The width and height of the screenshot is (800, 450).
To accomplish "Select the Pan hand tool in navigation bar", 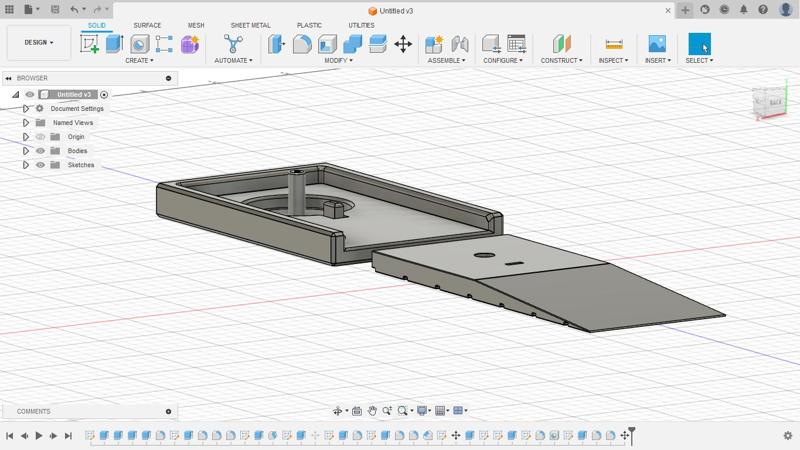I will coord(372,411).
